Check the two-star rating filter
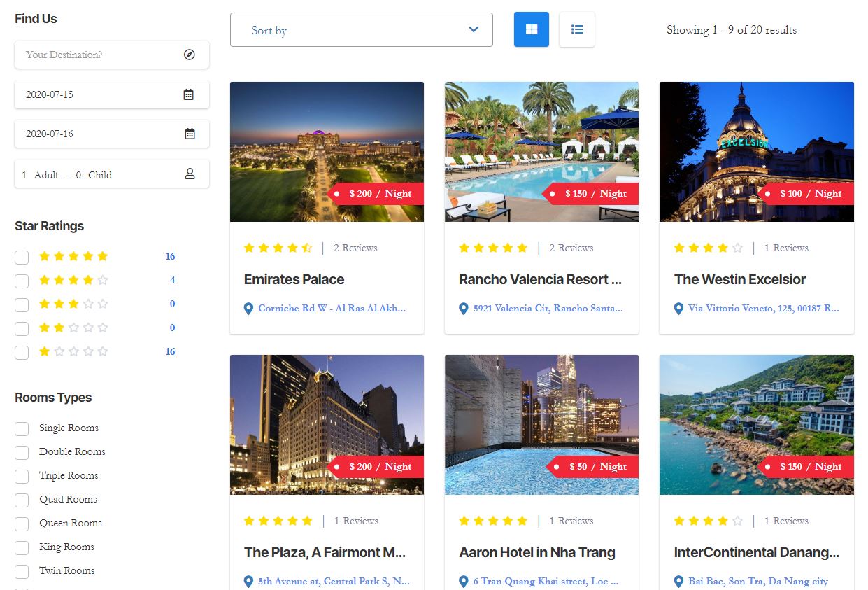 click(x=22, y=328)
